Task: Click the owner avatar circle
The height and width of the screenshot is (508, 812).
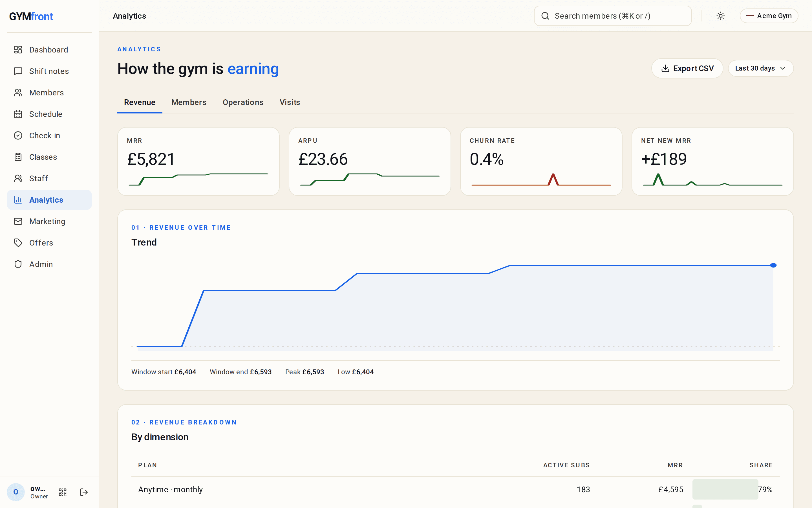Action: pyautogui.click(x=16, y=492)
